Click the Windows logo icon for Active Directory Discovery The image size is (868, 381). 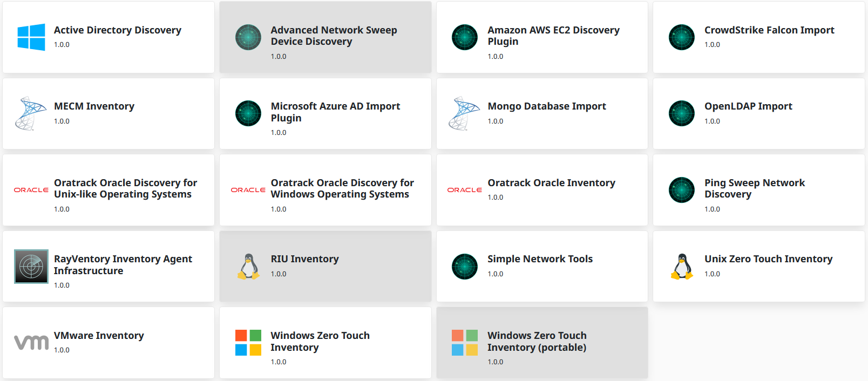pyautogui.click(x=31, y=37)
